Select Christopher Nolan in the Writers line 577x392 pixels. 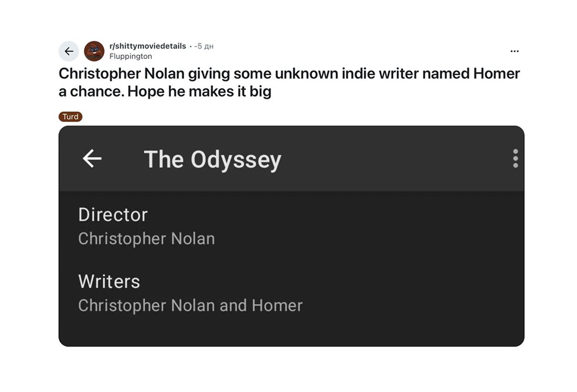[147, 305]
